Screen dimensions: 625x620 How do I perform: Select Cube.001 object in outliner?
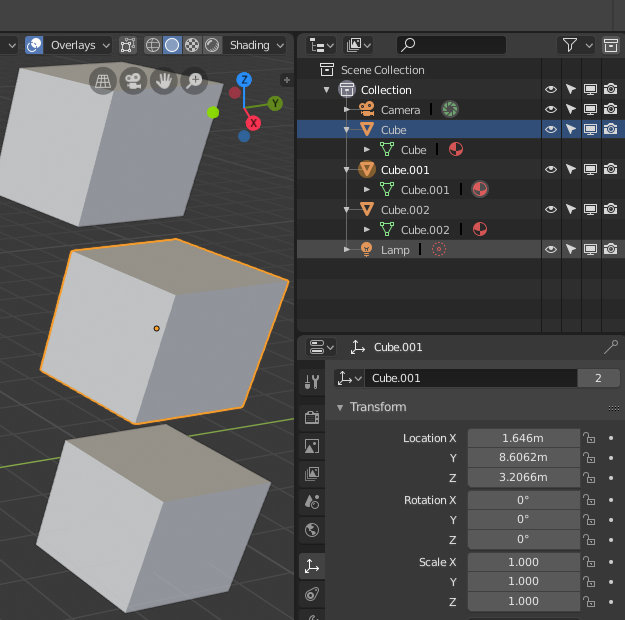point(405,170)
